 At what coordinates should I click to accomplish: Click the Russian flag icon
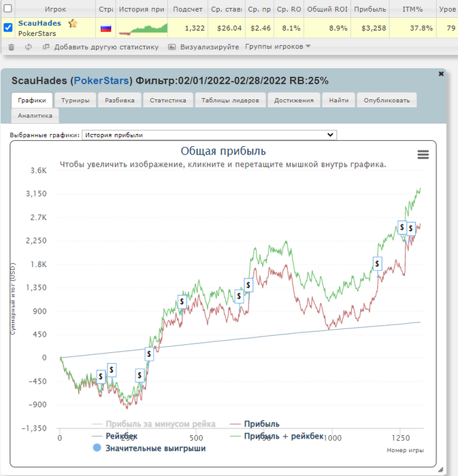(x=105, y=29)
